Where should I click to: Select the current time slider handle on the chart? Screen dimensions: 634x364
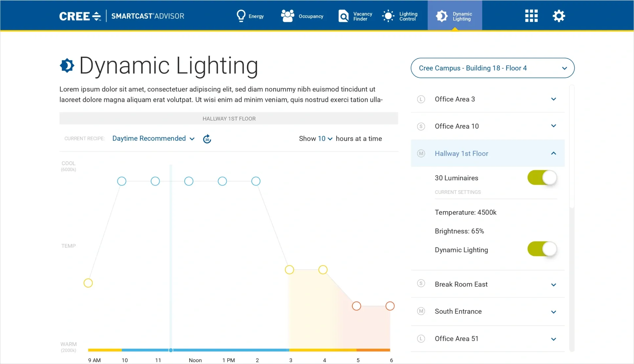pos(171,350)
